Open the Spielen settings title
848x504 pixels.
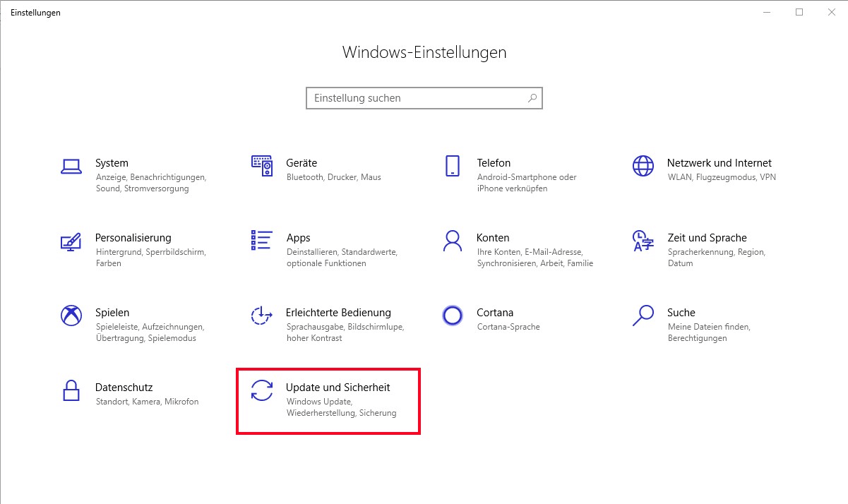click(x=112, y=313)
